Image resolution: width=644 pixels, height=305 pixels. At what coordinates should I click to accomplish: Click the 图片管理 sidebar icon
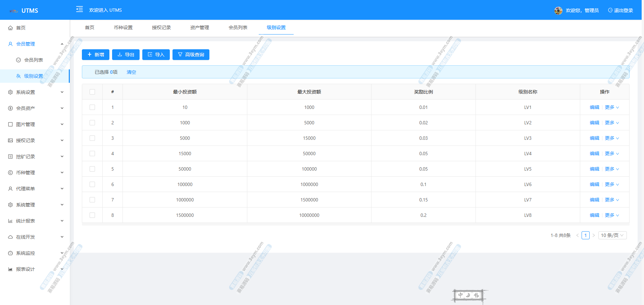tap(10, 124)
